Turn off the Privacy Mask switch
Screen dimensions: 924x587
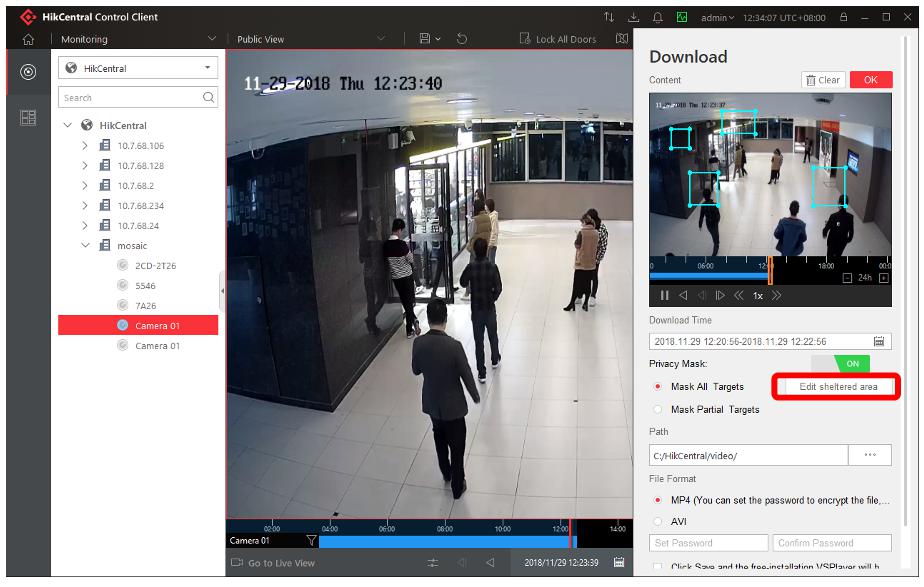(x=840, y=364)
